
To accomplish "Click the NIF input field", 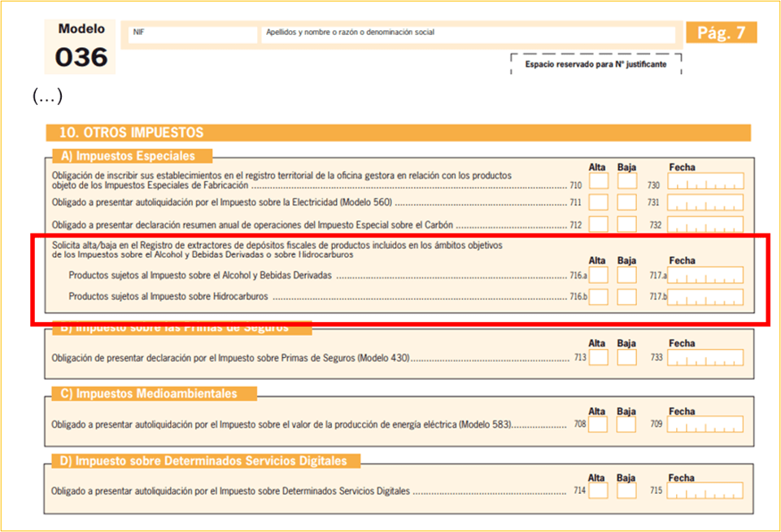I will click(x=192, y=35).
